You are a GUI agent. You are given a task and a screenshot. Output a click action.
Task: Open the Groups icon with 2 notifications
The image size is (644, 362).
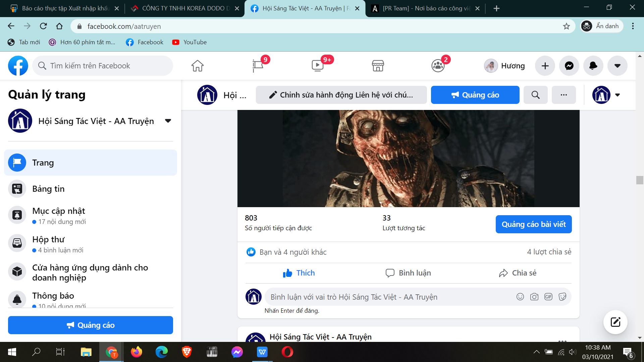tap(438, 66)
